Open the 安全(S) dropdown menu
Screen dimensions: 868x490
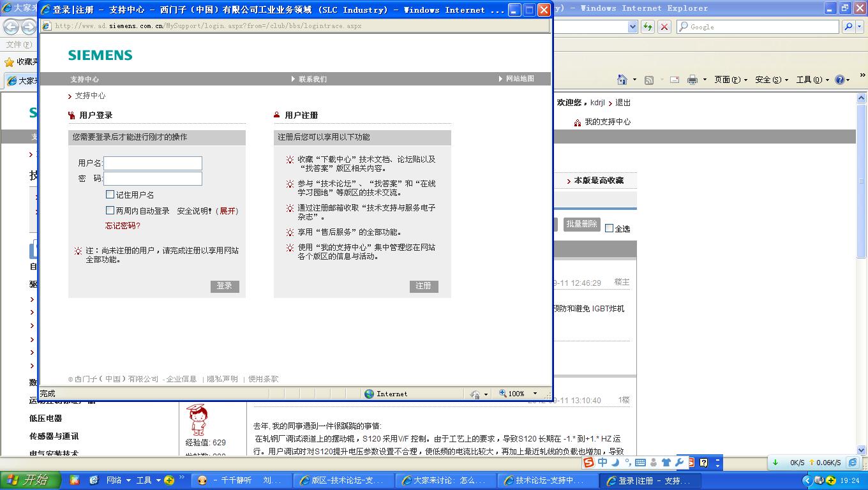click(772, 80)
